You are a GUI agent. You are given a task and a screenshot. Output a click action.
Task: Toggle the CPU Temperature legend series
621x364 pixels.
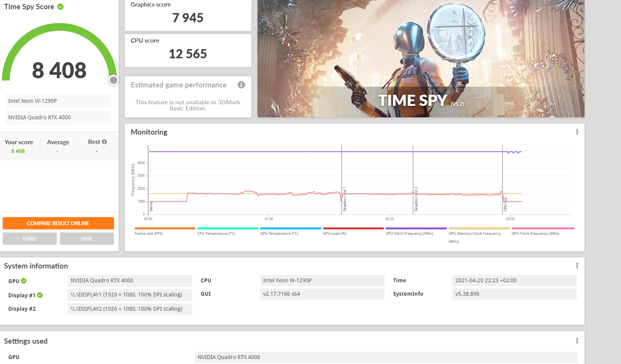tap(216, 233)
